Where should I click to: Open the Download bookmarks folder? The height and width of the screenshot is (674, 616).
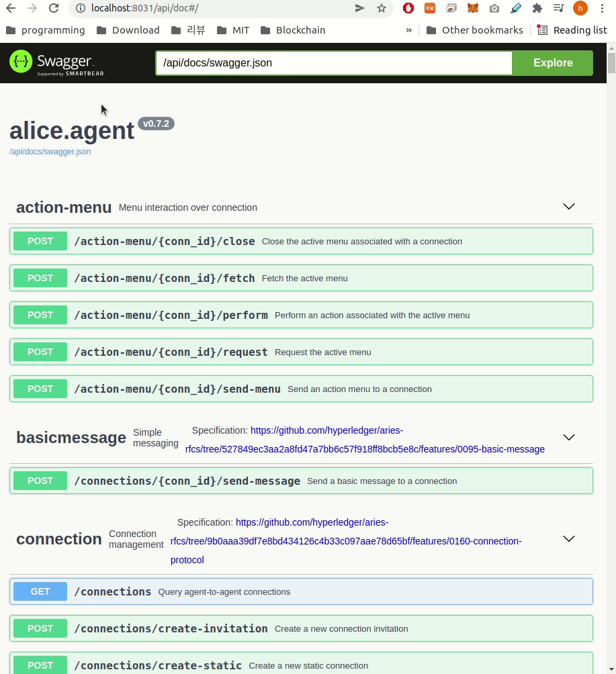(x=128, y=30)
